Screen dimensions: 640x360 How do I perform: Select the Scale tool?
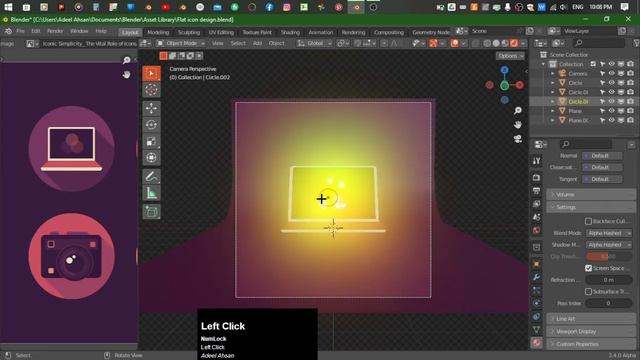click(x=151, y=141)
